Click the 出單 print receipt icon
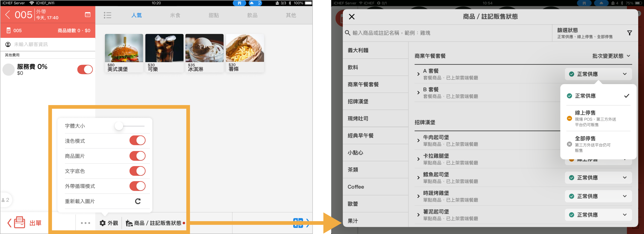 (20, 223)
